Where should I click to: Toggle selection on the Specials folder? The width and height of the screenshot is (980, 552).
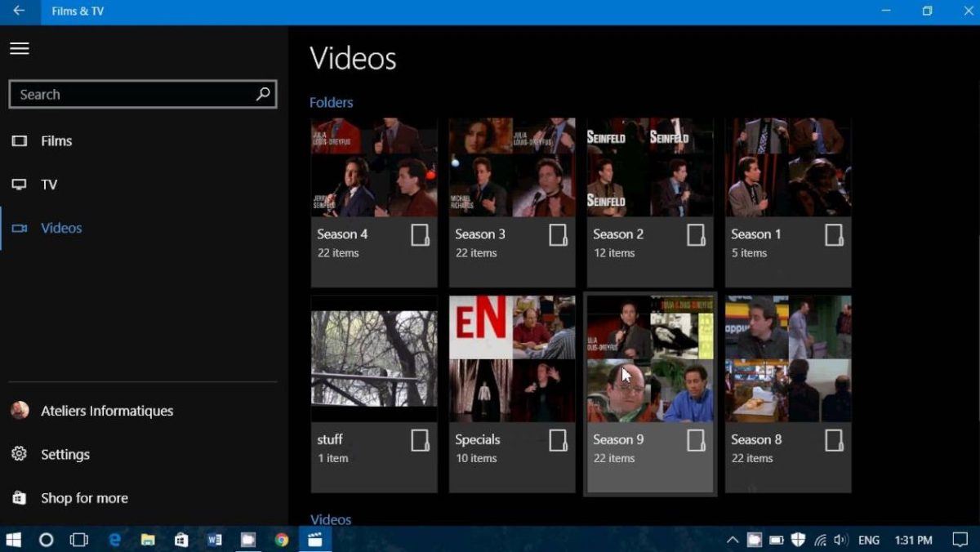(559, 440)
